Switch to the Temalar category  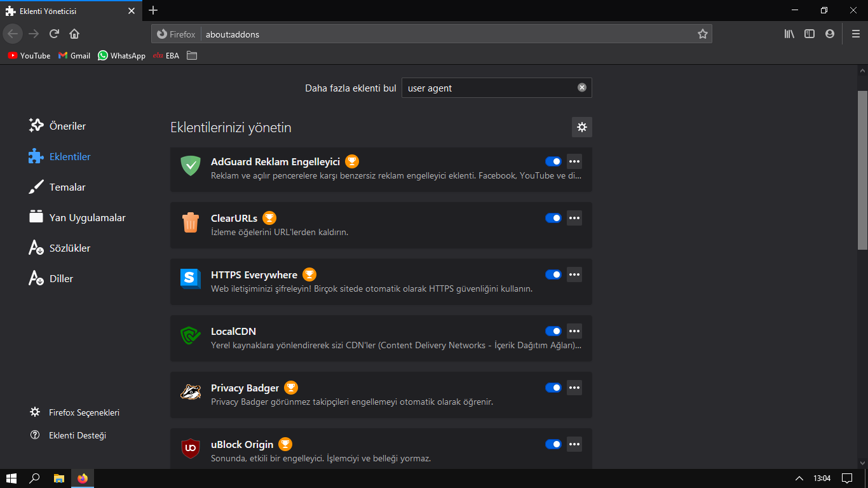coord(67,187)
